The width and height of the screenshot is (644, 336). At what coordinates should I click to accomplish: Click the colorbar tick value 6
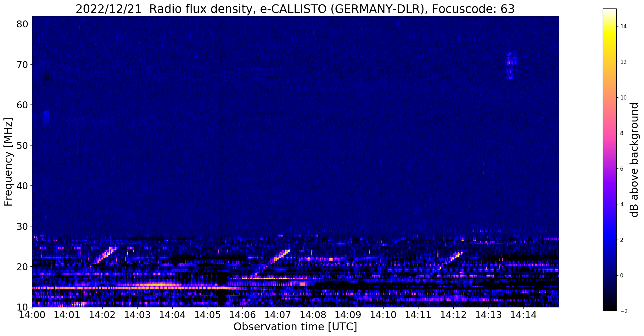tap(621, 169)
